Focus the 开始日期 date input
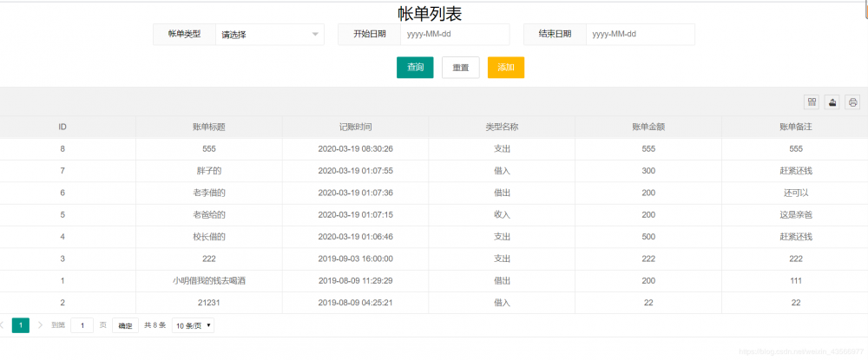Viewport: 868px width, 360px height. [x=455, y=35]
